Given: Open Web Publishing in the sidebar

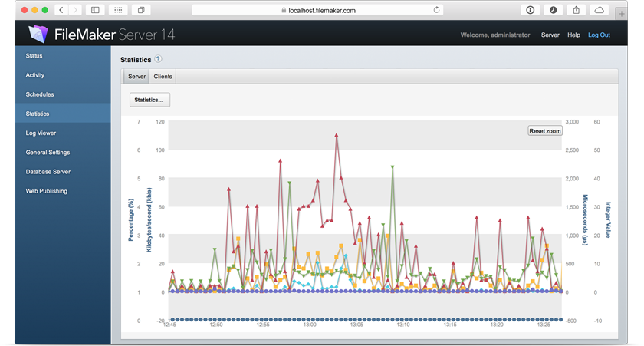Looking at the screenshot, I should [63, 191].
